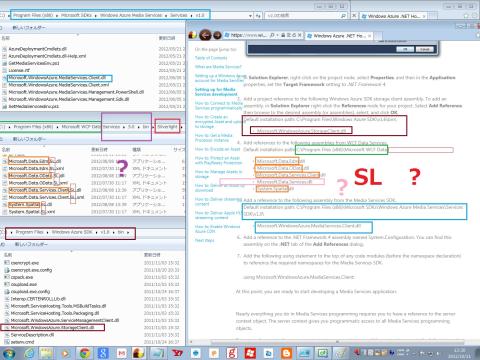Click the icon beside csencrypt.exe
This screenshot has height=360, width=480.
7,263
